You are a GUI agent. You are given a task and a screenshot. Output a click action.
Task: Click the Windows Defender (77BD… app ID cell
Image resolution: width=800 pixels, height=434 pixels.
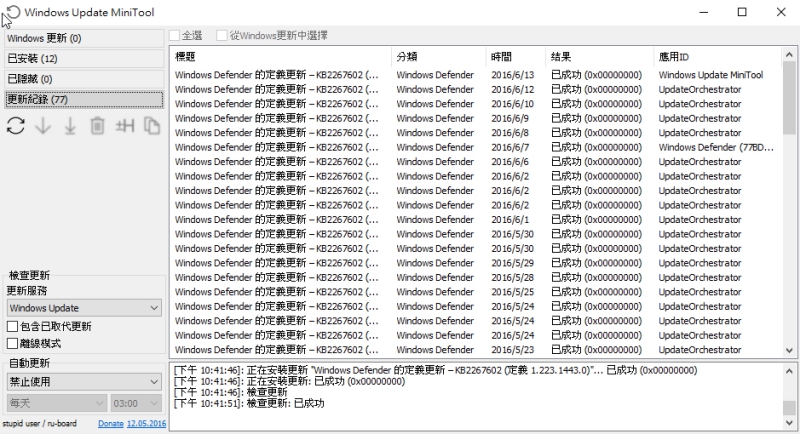click(x=716, y=147)
